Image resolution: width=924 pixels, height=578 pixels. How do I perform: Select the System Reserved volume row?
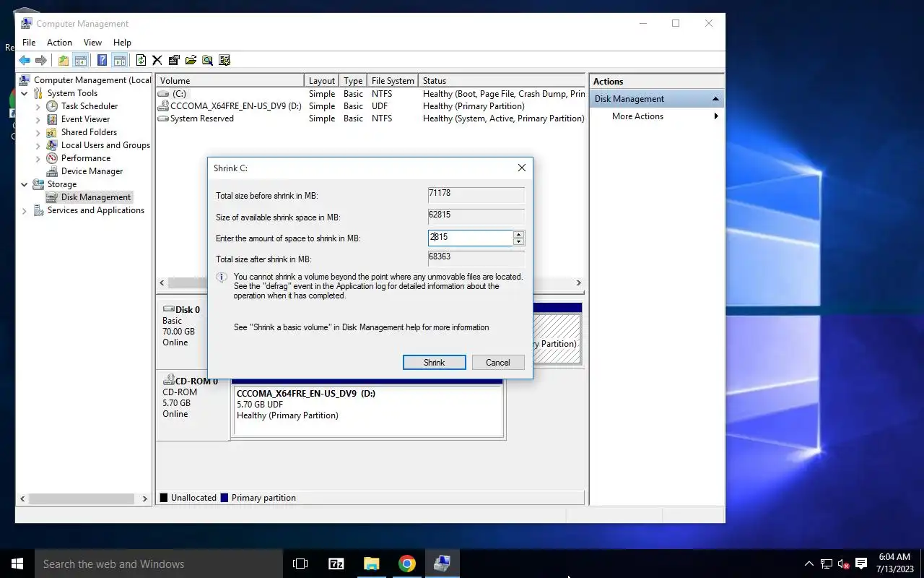(370, 118)
